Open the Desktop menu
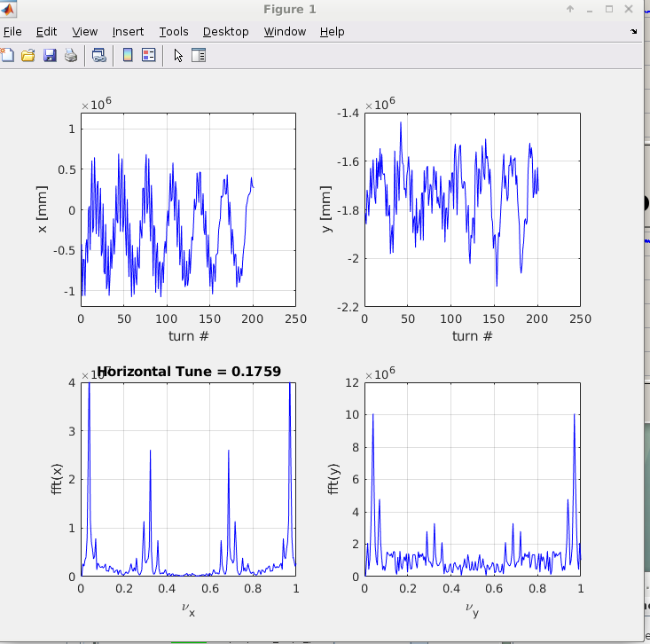Image resolution: width=650 pixels, height=644 pixels. click(225, 31)
